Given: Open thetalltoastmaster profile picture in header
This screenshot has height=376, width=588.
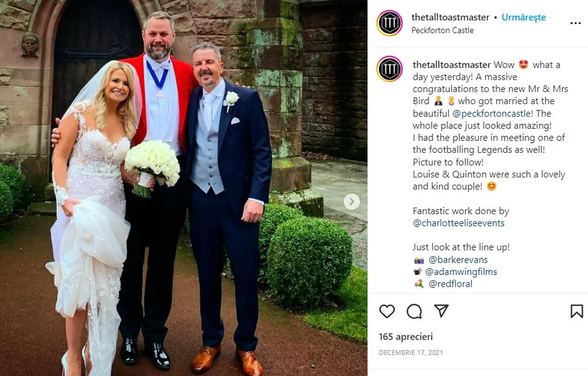Looking at the screenshot, I should 389,23.
